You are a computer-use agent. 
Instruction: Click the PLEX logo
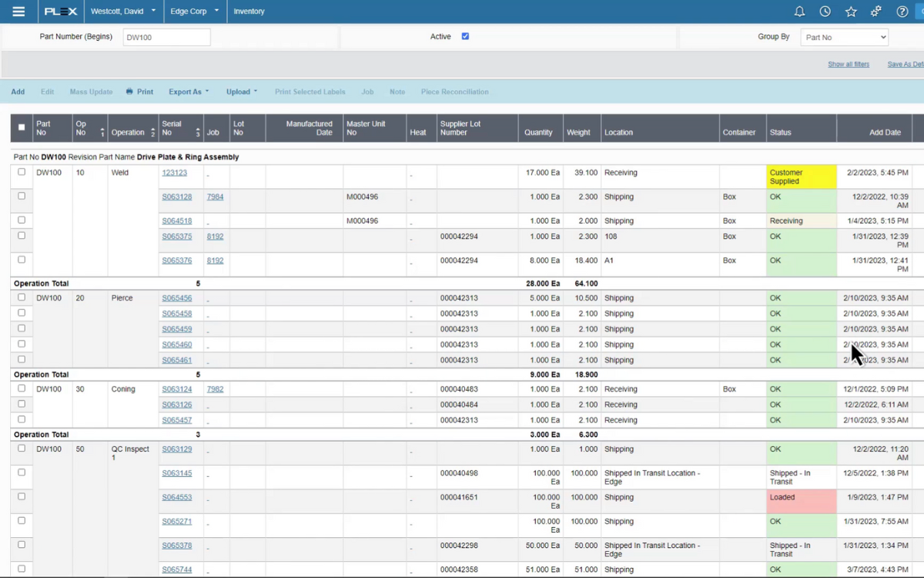pyautogui.click(x=59, y=11)
